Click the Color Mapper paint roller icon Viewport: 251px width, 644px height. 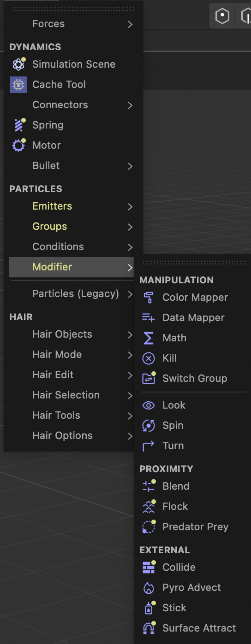point(149,297)
